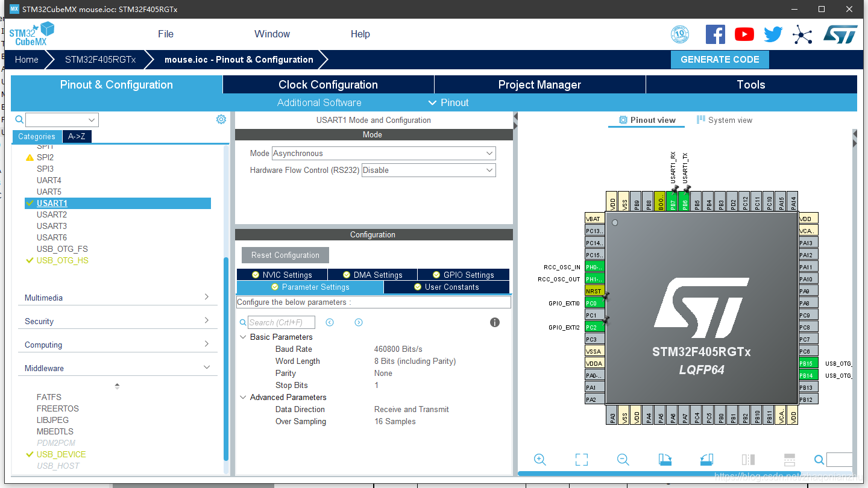Open the File menu
This screenshot has width=868, height=488.
tap(166, 34)
